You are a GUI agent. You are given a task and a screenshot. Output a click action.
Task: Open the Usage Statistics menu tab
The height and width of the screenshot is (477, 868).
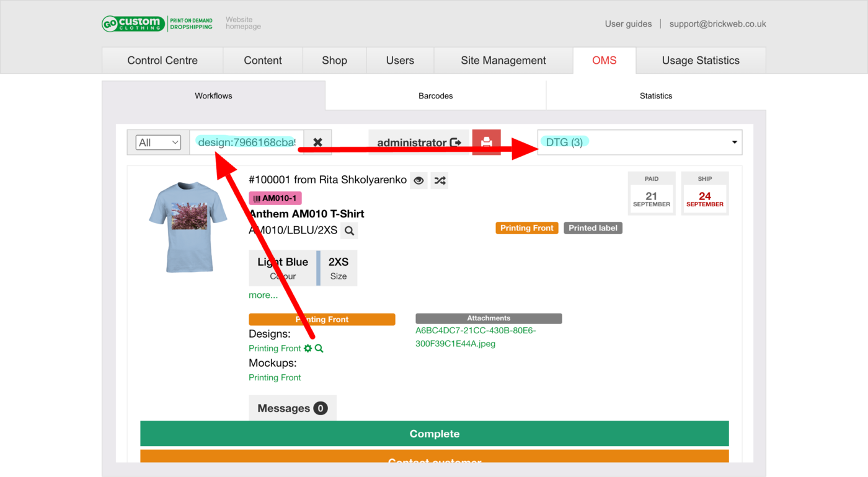(701, 61)
